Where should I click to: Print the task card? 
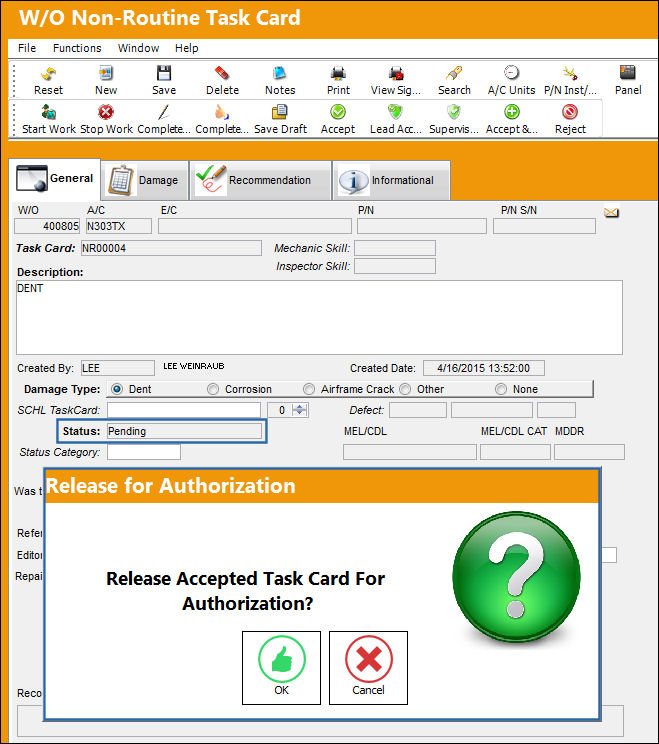pyautogui.click(x=338, y=81)
